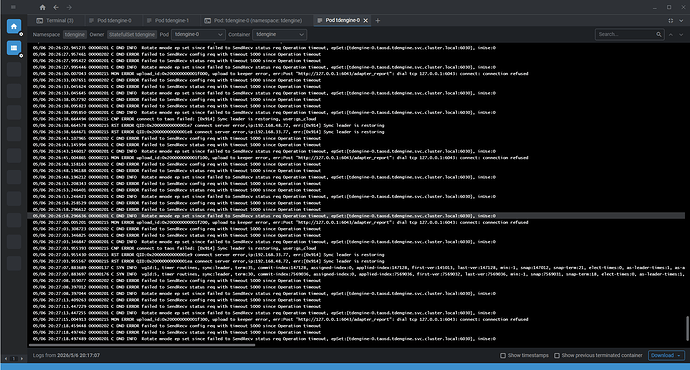The width and height of the screenshot is (690, 370).
Task: Jump to previous search result arrow
Action: click(671, 34)
